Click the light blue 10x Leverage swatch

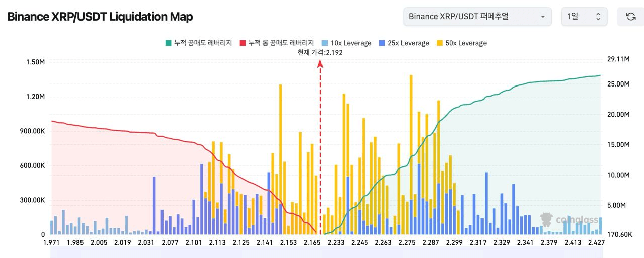click(324, 43)
